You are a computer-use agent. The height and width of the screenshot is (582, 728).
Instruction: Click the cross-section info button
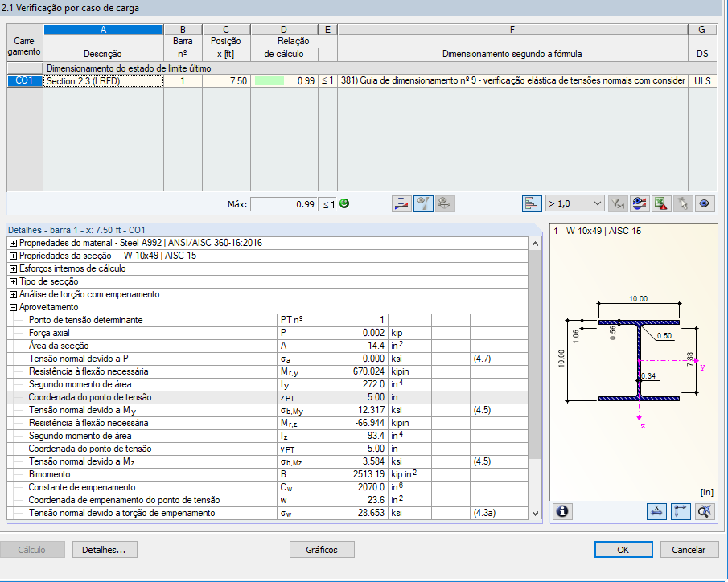point(562,511)
